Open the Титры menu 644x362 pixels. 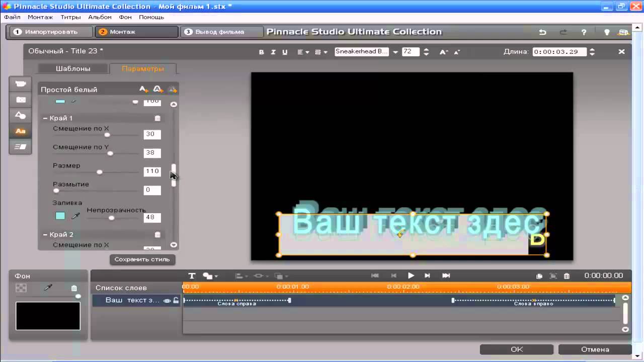70,17
